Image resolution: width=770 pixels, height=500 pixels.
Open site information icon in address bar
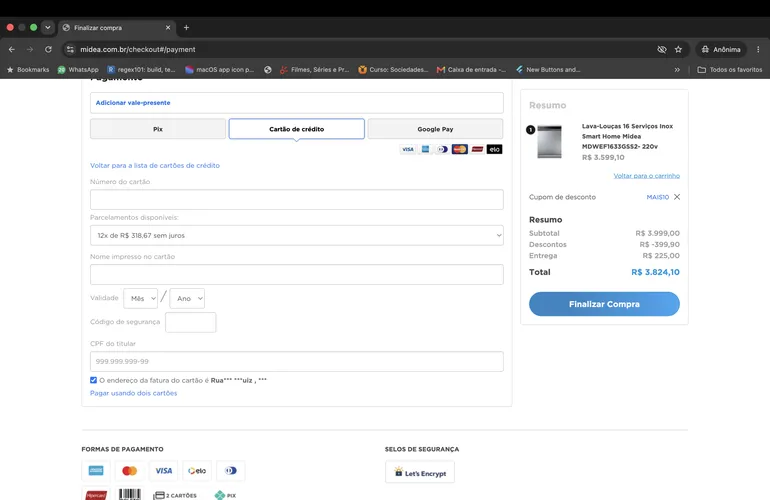coord(70,49)
